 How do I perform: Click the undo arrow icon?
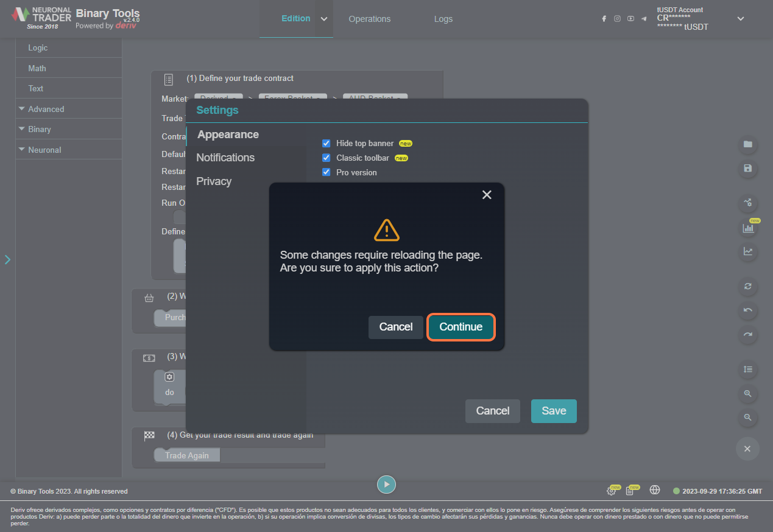pyautogui.click(x=747, y=310)
